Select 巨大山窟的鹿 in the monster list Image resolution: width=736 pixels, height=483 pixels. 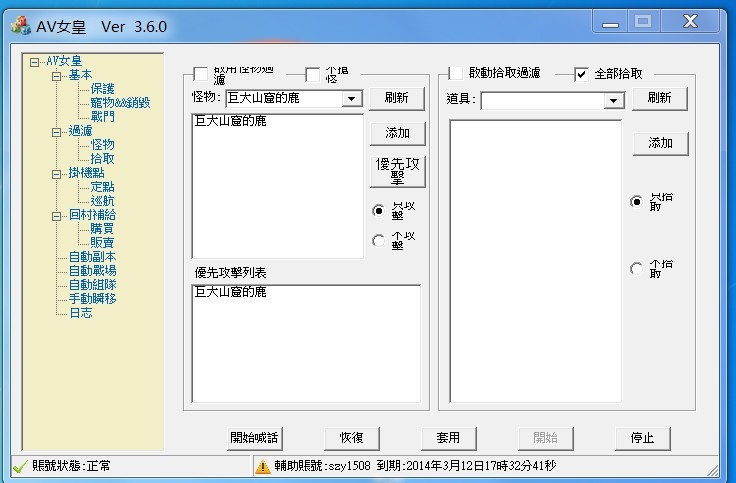[230, 122]
